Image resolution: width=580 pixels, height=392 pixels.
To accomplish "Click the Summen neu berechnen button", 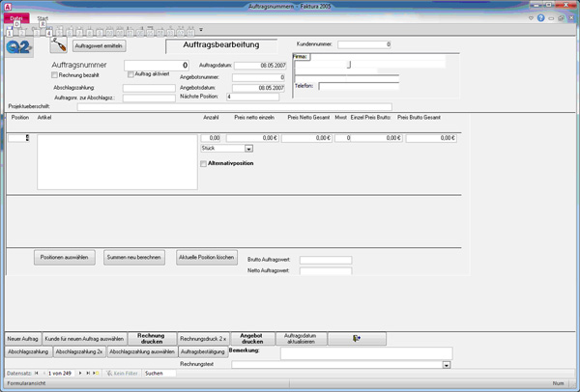I will pos(134,257).
